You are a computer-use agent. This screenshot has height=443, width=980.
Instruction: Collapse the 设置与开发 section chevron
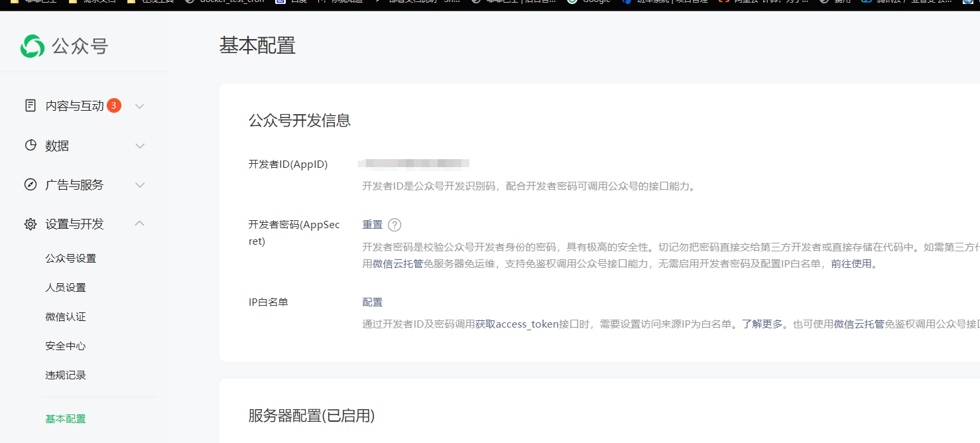click(139, 223)
